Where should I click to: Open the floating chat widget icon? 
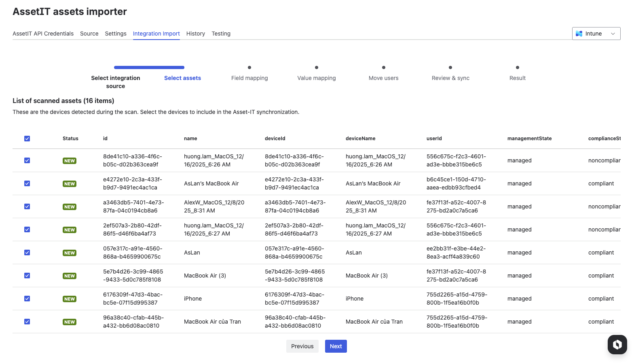pos(617,345)
